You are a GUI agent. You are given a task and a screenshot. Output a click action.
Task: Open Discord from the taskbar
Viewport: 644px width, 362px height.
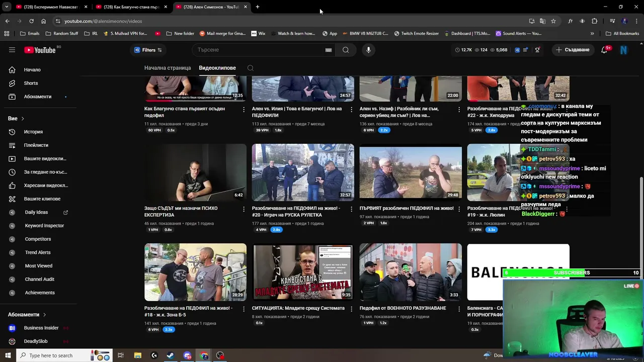click(187, 355)
